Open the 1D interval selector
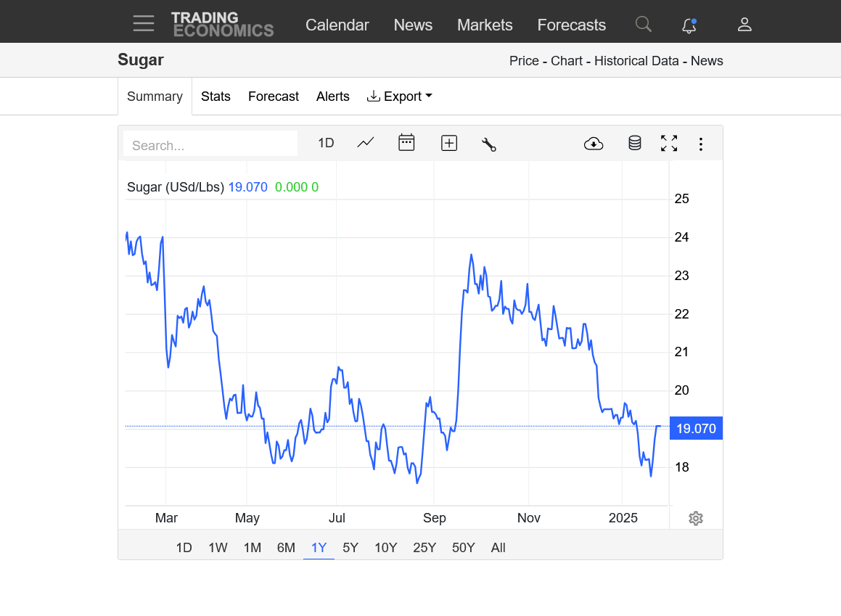Image resolution: width=841 pixels, height=616 pixels. click(326, 143)
